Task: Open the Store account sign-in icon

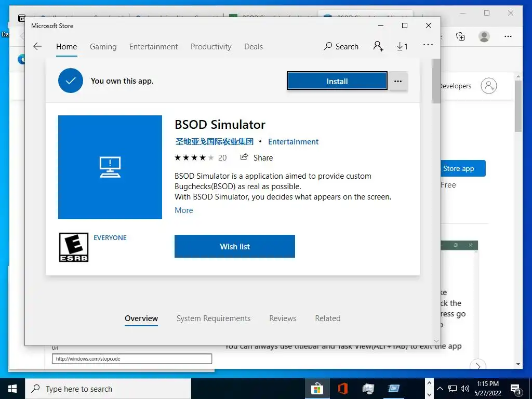Action: 378,46
